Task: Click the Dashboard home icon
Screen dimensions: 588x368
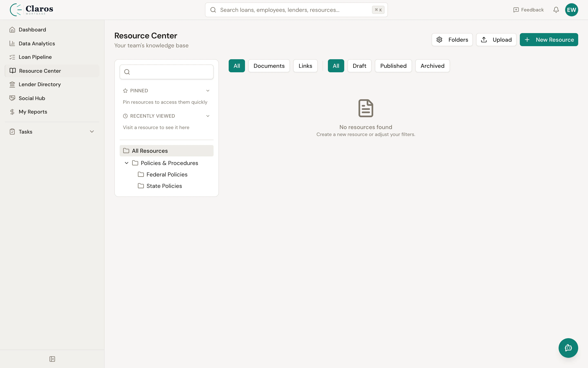Action: pyautogui.click(x=12, y=30)
